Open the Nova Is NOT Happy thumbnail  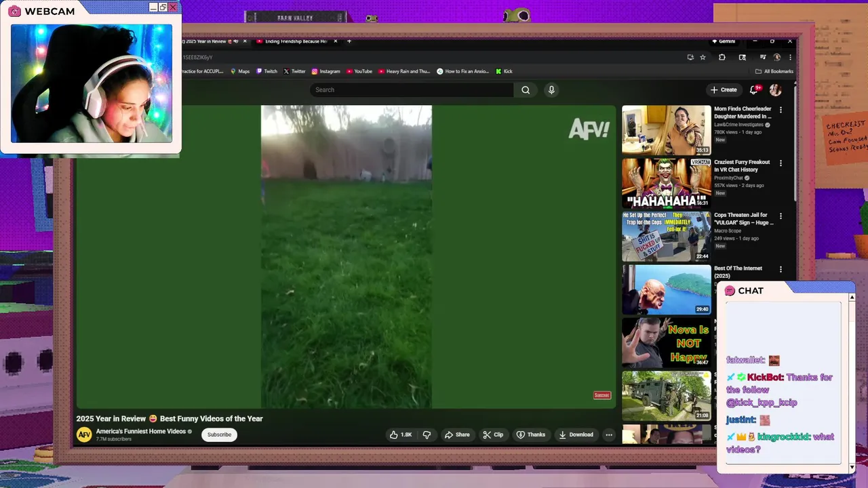click(667, 343)
